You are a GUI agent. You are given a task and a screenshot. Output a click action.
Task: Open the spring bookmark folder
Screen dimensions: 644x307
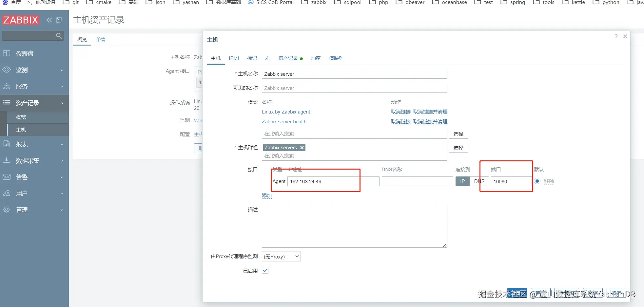click(513, 2)
